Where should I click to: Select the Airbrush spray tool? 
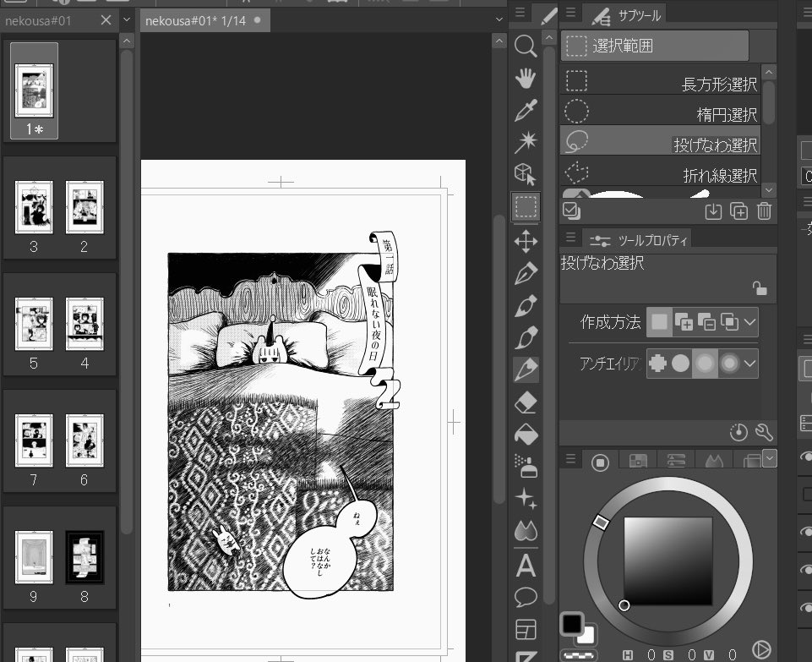pyautogui.click(x=526, y=466)
